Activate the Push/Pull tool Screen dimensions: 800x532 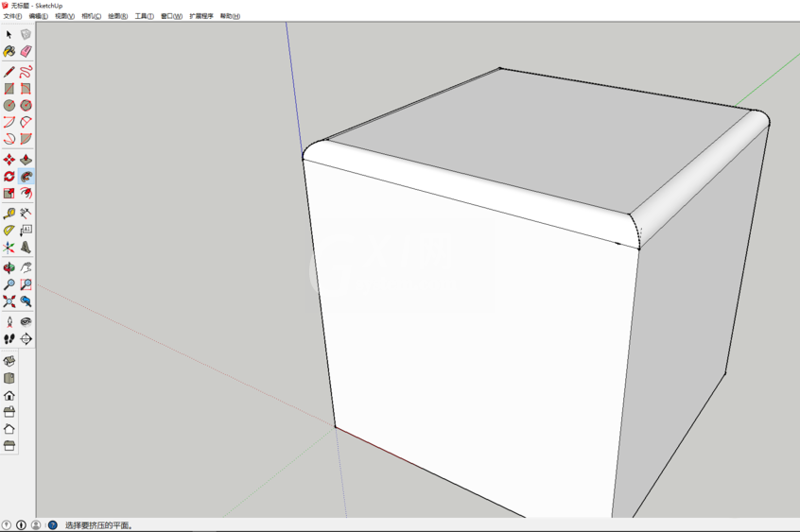(x=26, y=160)
